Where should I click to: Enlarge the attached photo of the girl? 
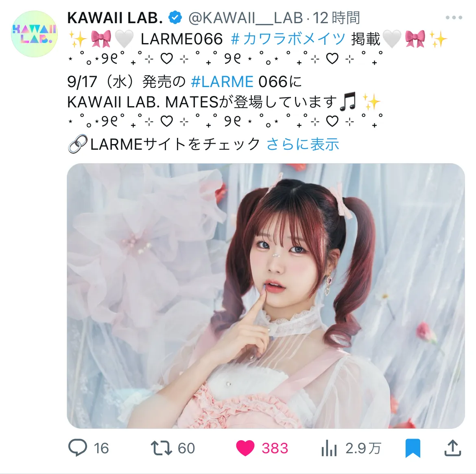coord(266,296)
